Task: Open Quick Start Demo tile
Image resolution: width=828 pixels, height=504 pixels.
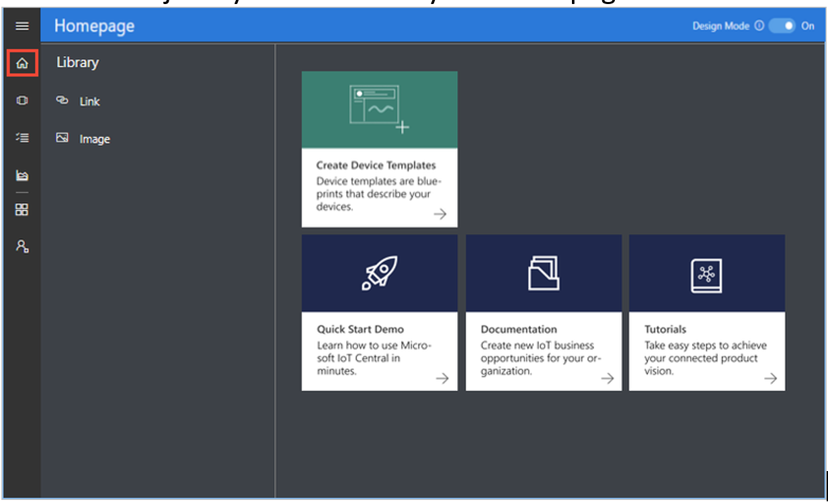Action: click(x=380, y=312)
